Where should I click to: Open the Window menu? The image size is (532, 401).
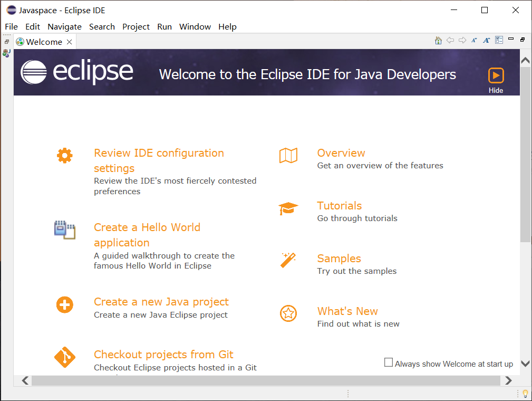195,26
